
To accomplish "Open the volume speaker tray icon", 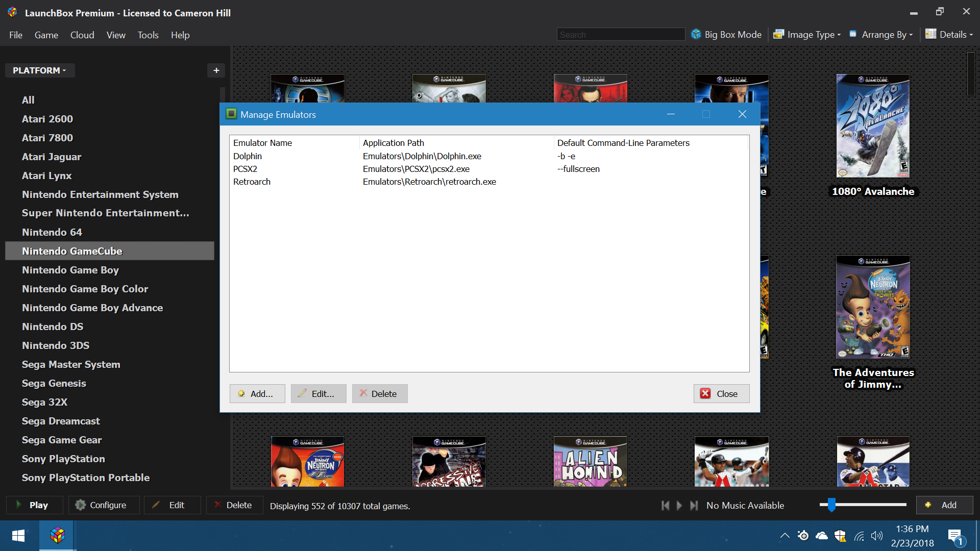I will pyautogui.click(x=877, y=536).
